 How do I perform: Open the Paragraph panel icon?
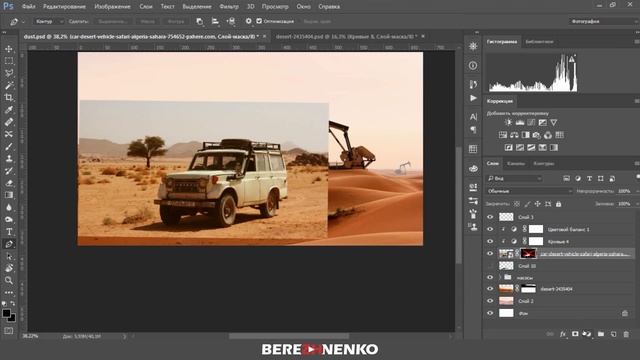click(473, 130)
